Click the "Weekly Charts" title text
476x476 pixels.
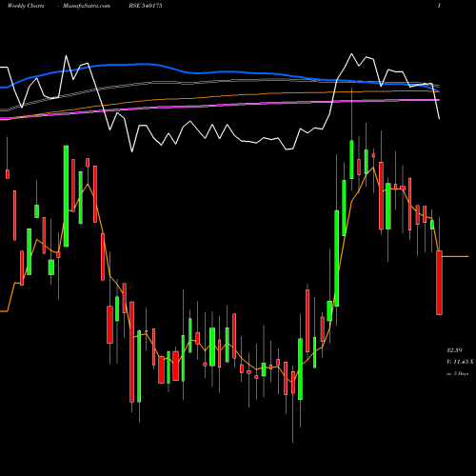(26, 6)
